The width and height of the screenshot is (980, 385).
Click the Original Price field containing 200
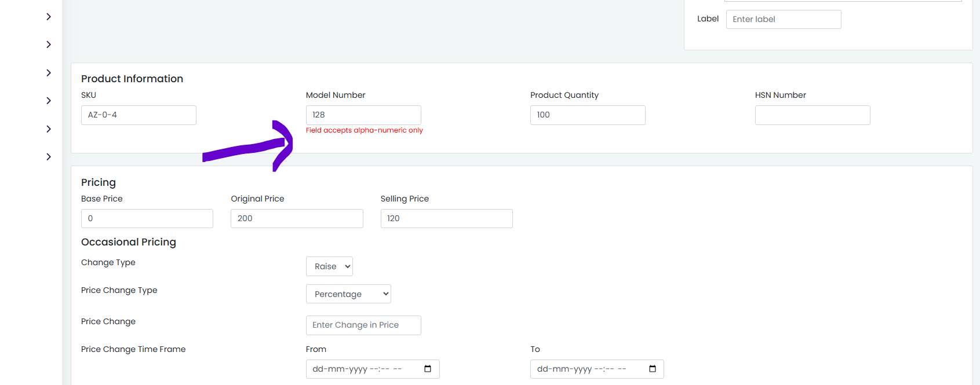(x=297, y=218)
